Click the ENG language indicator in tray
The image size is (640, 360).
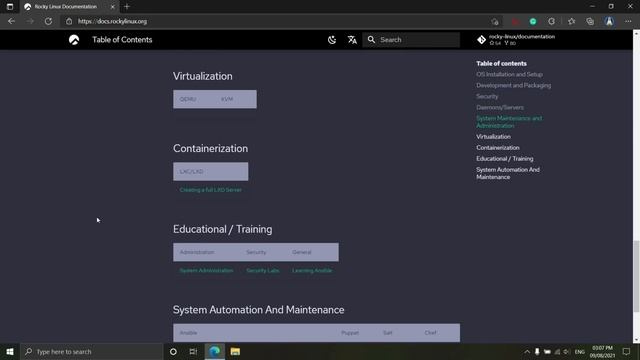coord(580,351)
